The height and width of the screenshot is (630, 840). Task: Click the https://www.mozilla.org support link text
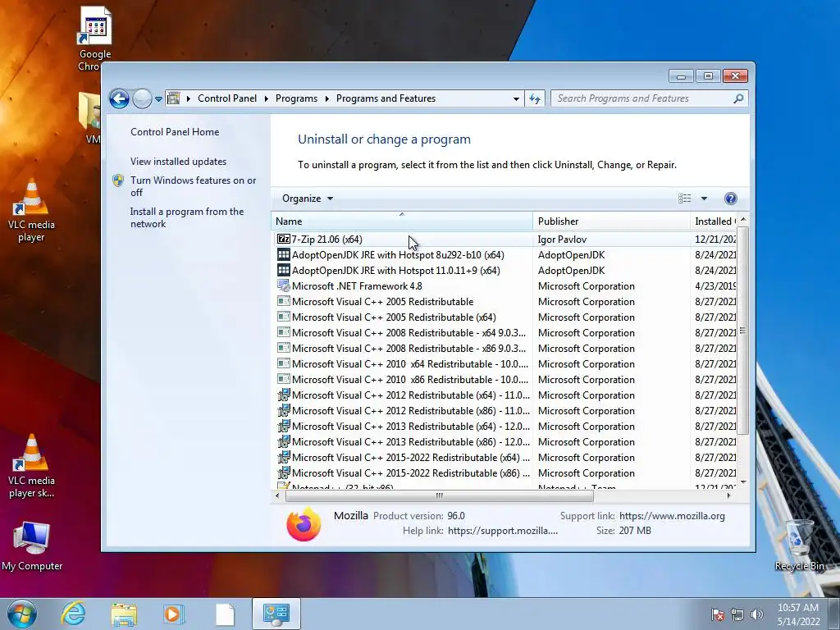672,516
